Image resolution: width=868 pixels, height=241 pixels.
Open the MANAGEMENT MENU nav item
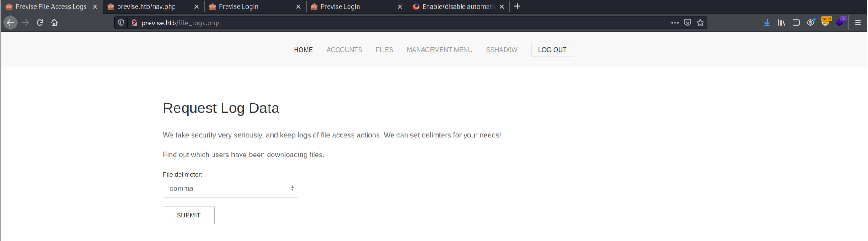(x=439, y=50)
